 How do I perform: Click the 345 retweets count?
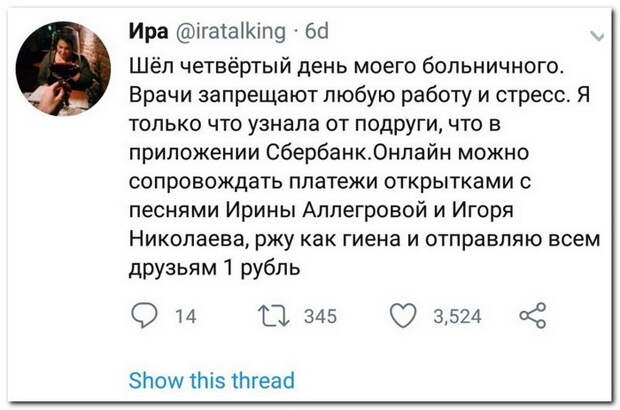pyautogui.click(x=320, y=316)
